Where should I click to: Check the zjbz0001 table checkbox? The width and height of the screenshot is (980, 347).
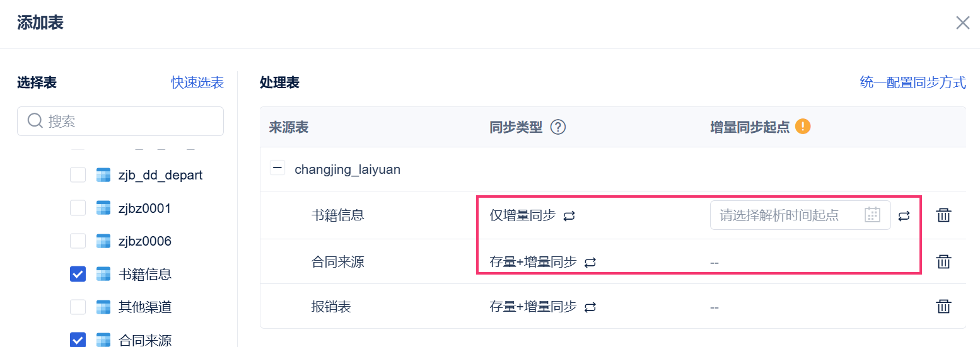coord(78,208)
